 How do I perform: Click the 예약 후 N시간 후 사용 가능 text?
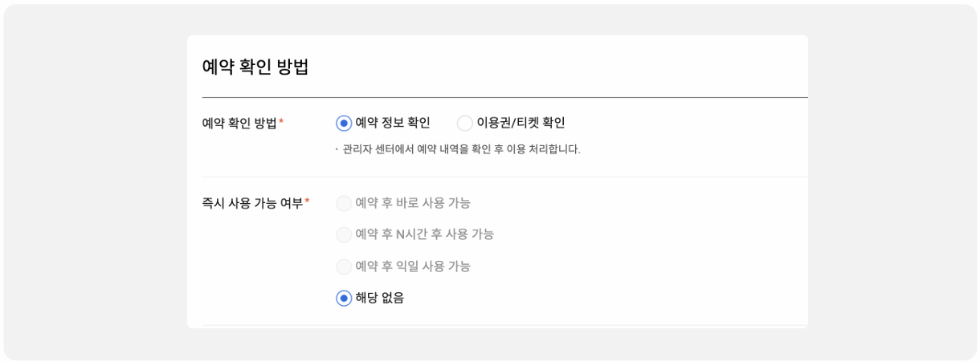click(424, 234)
